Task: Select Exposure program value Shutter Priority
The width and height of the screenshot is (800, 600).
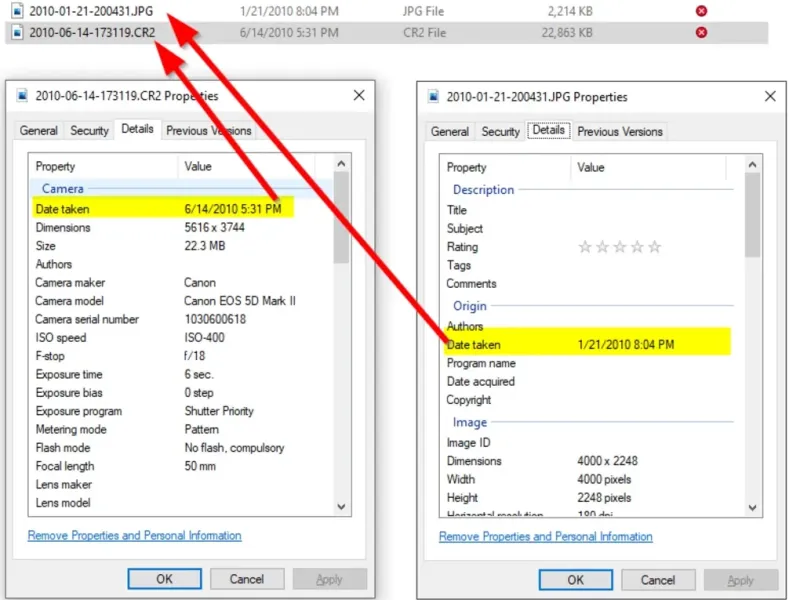Action: click(219, 411)
